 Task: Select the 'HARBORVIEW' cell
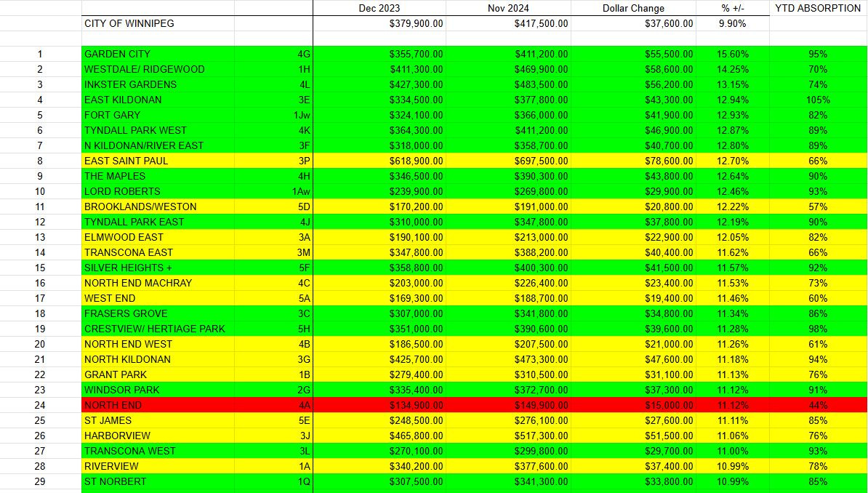(x=158, y=436)
